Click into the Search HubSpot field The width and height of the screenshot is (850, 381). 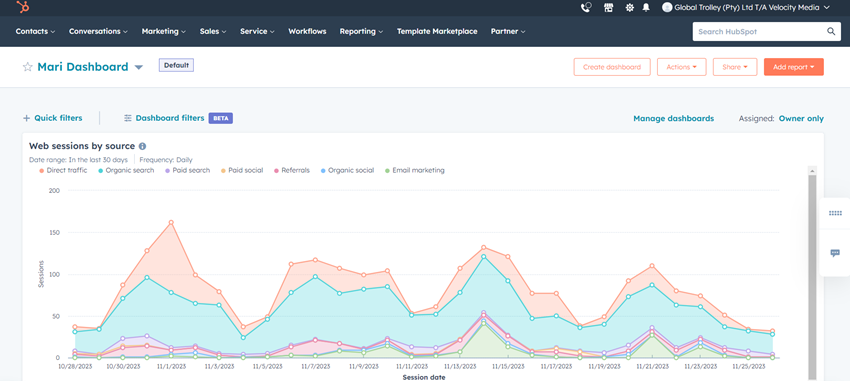pyautogui.click(x=759, y=31)
